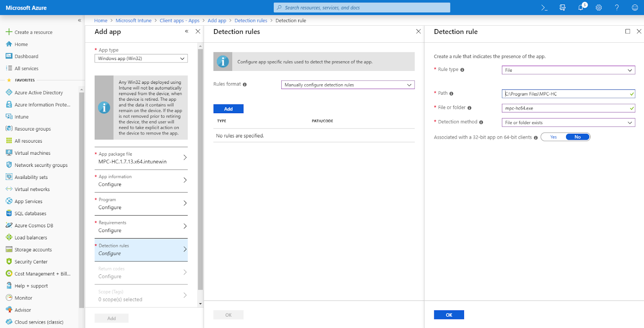The image size is (644, 328).
Task: Expand the App package file section
Action: pos(141,158)
